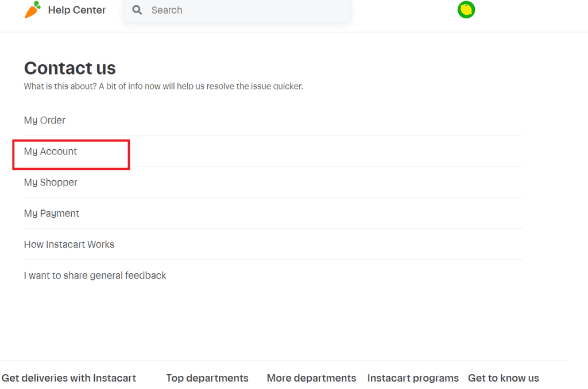Choose I want to share general feedback
Viewport: 588px width, 389px height.
tap(273, 275)
